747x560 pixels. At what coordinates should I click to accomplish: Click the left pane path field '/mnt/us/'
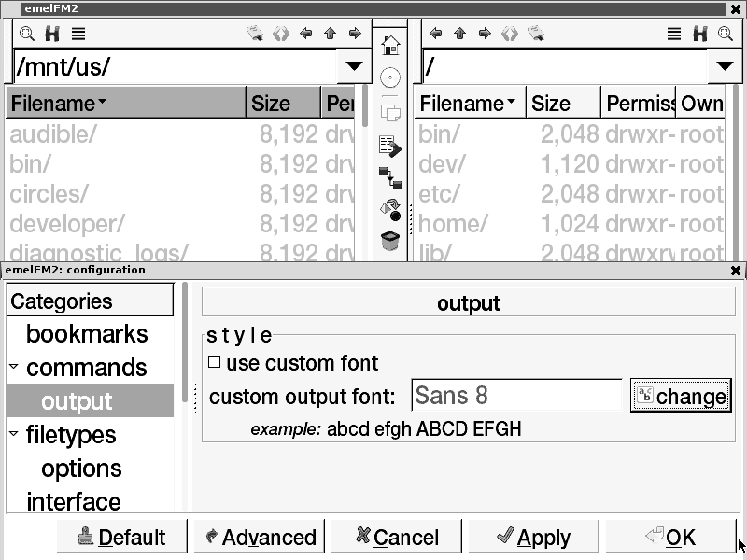tap(176, 66)
